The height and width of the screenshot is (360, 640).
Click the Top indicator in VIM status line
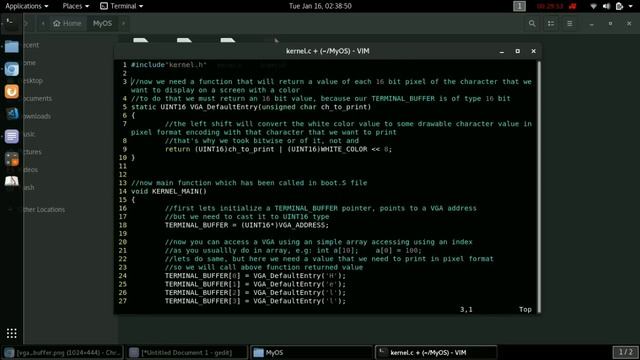(x=525, y=309)
